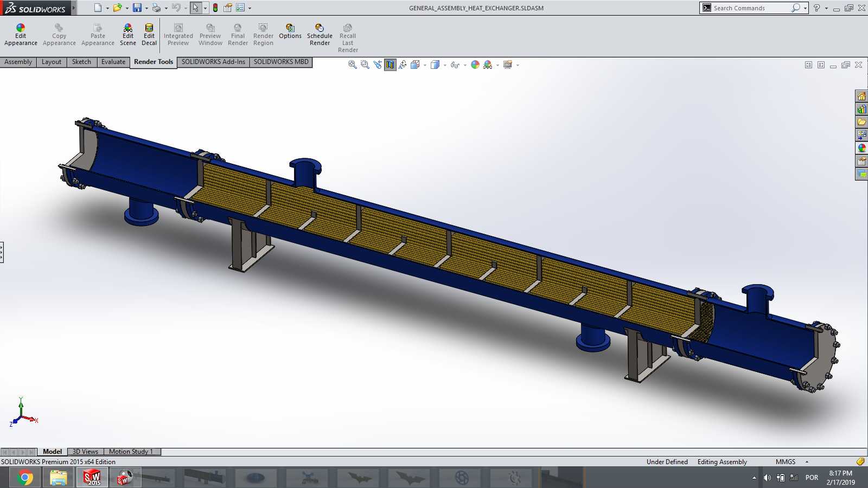Viewport: 868px width, 488px height.
Task: Open Dynamic Annotation Views icon
Action: (x=403, y=65)
